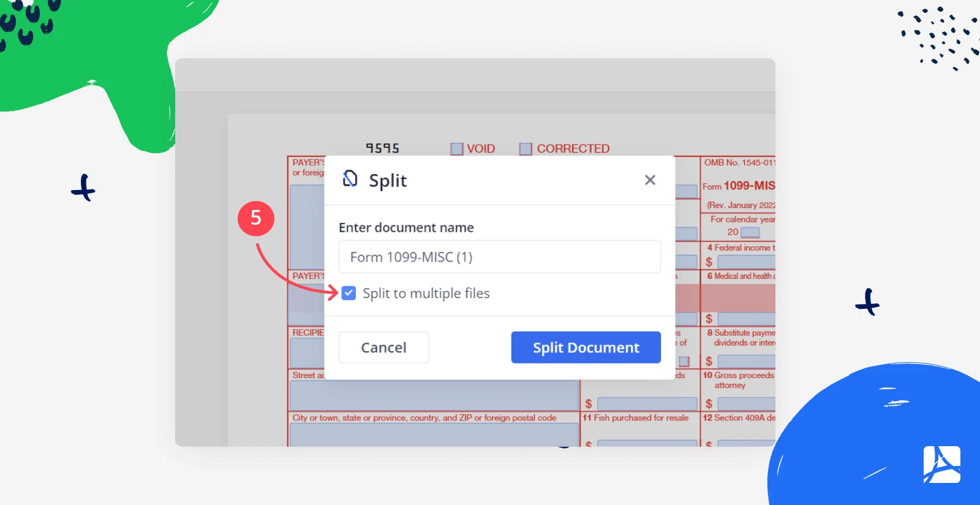Click the document name input field

(x=499, y=257)
